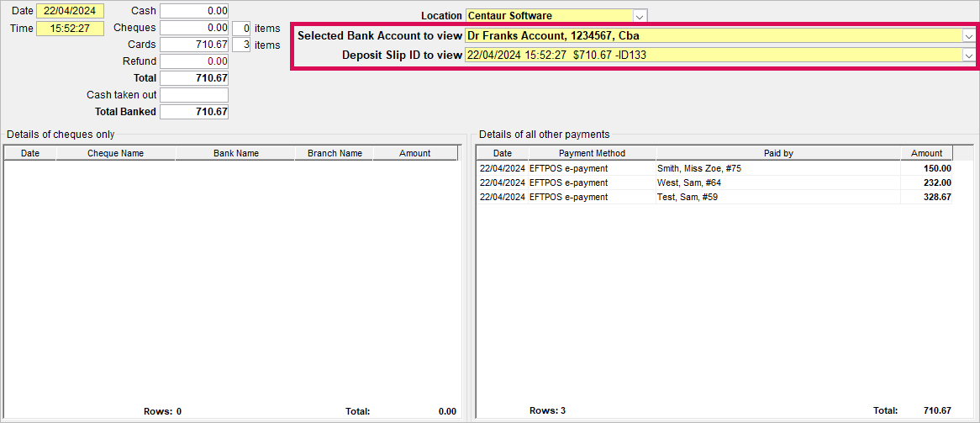Click date 22/04/2024 in Smith row
Viewport: 980px width, 423px height.
(x=503, y=168)
